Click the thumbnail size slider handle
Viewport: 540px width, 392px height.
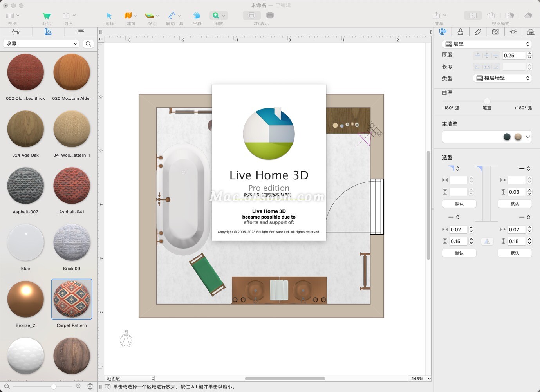54,387
